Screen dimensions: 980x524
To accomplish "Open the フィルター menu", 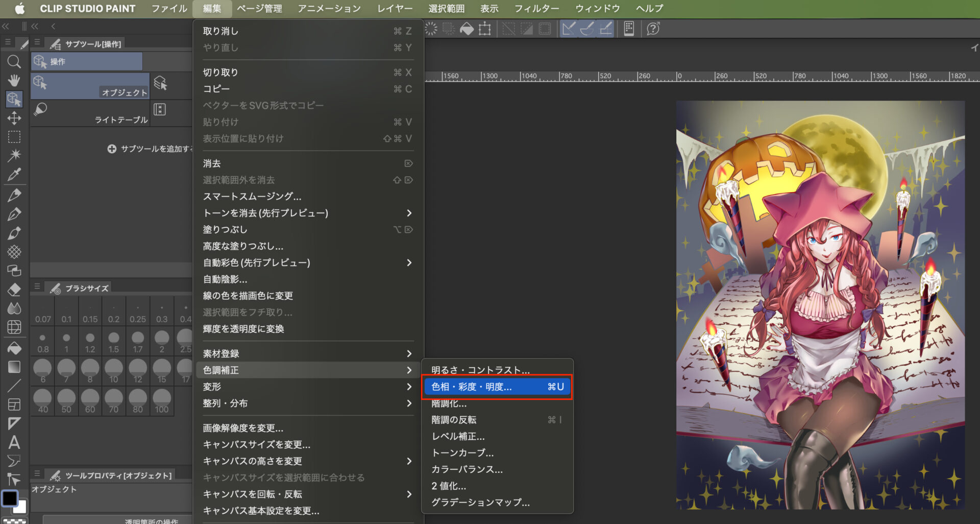I will tap(536, 9).
